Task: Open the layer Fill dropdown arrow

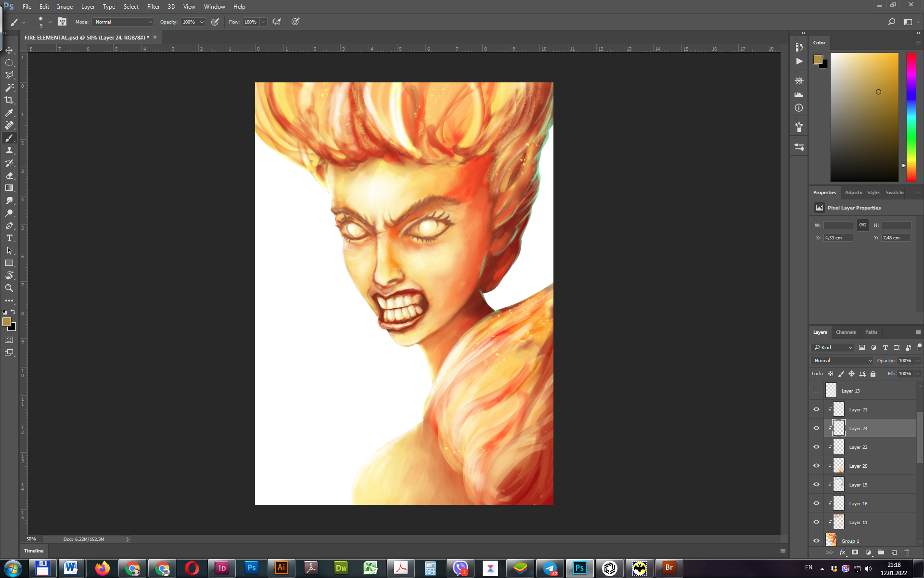Action: [918, 374]
